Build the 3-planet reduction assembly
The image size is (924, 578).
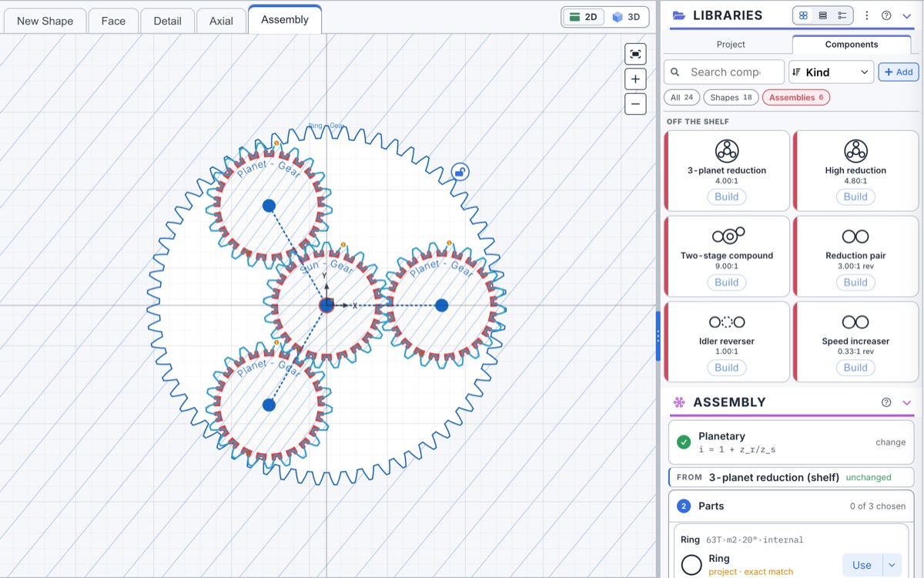[x=727, y=197]
